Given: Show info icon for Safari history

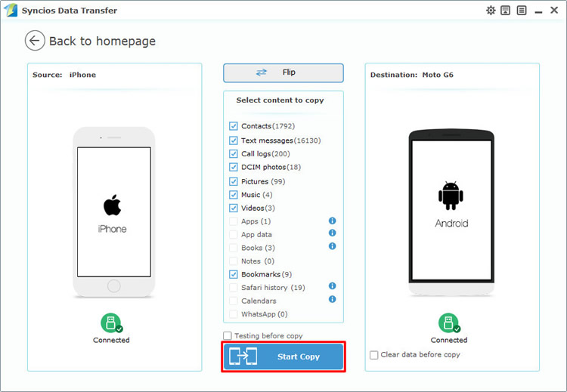Looking at the screenshot, I should click(333, 286).
